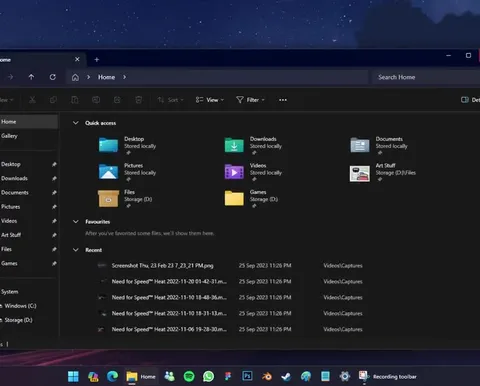Image resolution: width=480 pixels, height=386 pixels.
Task: Open Screenshot Thu, 23 Feb 23 recent file
Action: click(230, 266)
